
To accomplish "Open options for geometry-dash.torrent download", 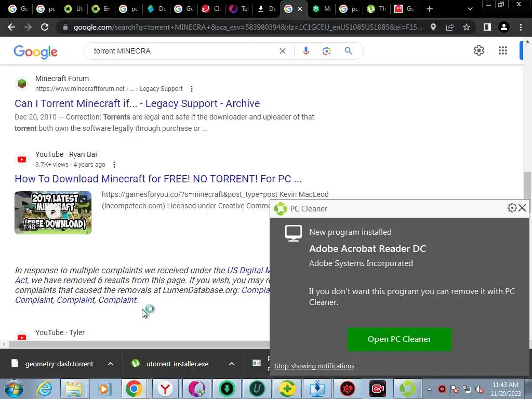I will tap(111, 364).
